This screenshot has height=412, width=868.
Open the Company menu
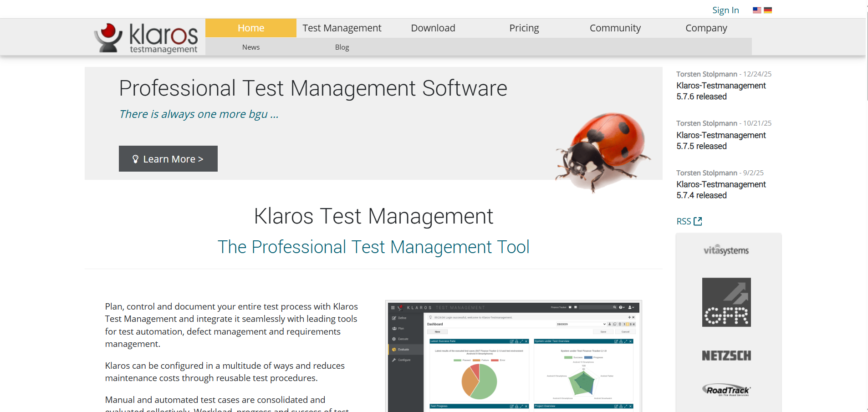706,28
